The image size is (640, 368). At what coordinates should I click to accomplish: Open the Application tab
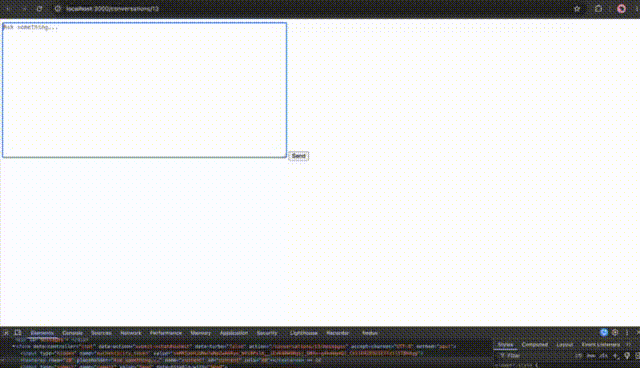(233, 333)
